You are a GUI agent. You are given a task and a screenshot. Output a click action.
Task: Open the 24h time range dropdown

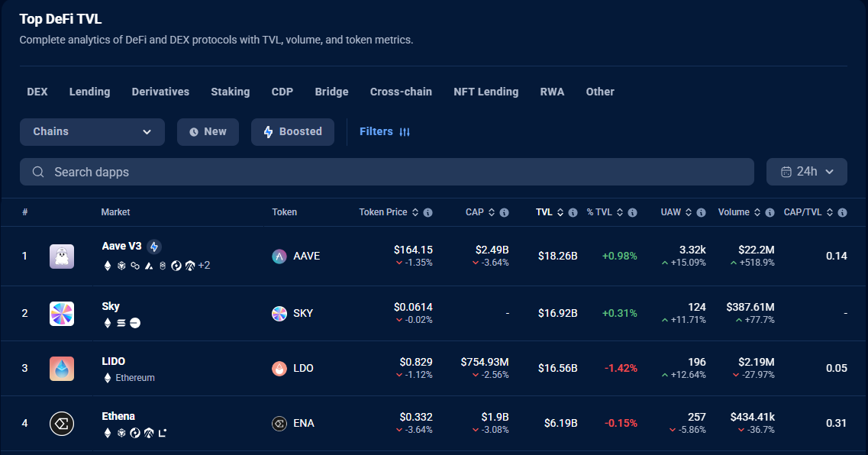click(x=807, y=172)
